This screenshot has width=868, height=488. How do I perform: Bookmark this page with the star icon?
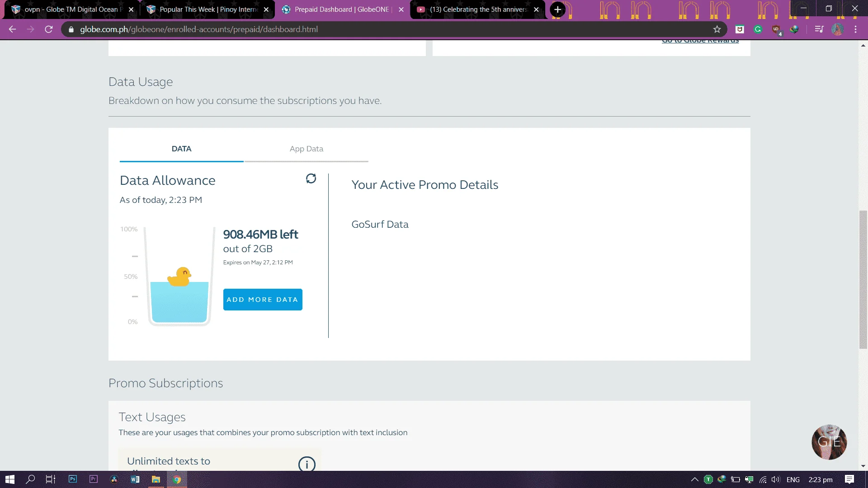tap(717, 29)
